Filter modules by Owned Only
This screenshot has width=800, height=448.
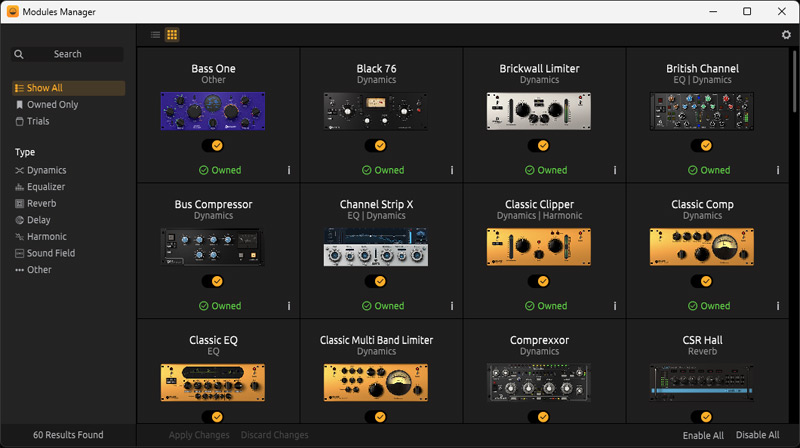click(53, 105)
